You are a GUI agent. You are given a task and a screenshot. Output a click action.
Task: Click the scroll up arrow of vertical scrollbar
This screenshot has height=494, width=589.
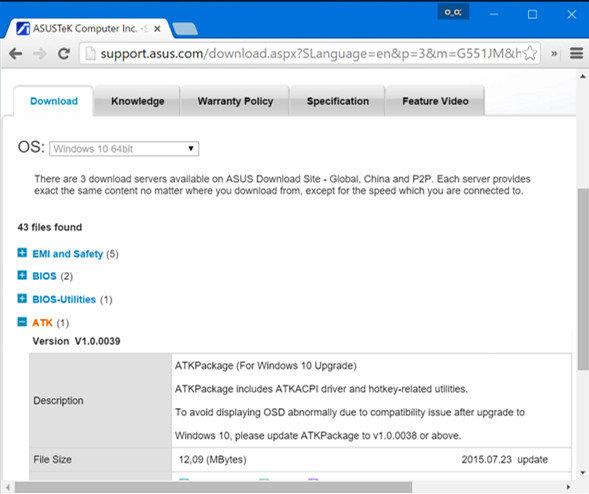583,76
